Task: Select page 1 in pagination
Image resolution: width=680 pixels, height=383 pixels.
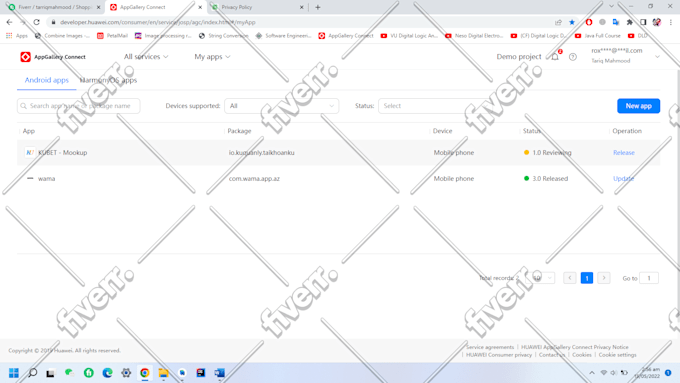Action: [x=587, y=278]
